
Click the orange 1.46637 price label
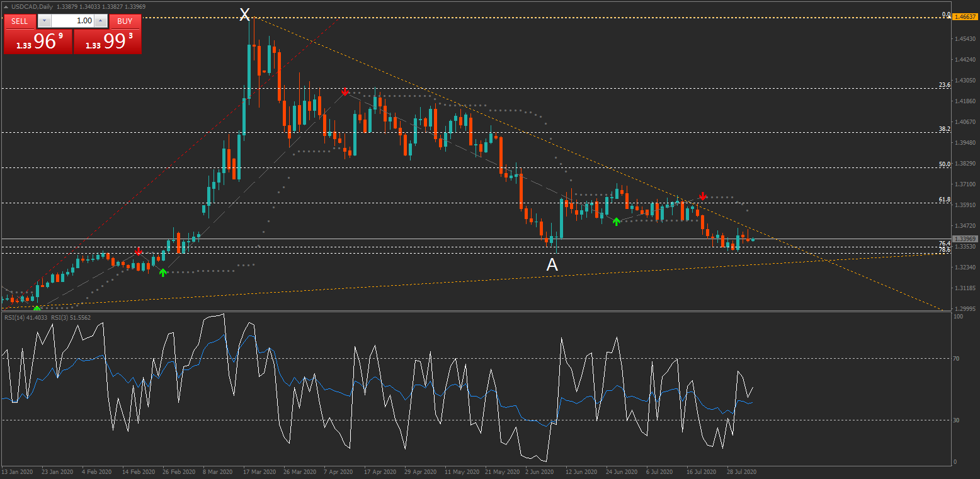coord(965,17)
